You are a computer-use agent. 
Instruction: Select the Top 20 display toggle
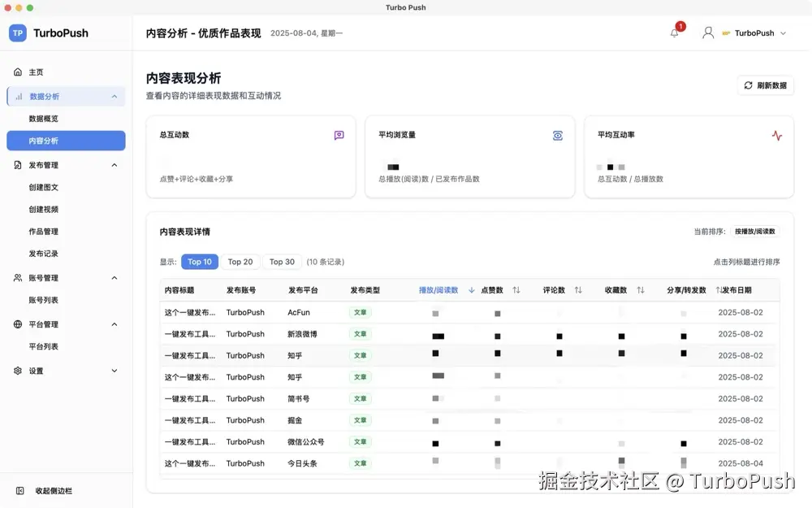click(241, 262)
